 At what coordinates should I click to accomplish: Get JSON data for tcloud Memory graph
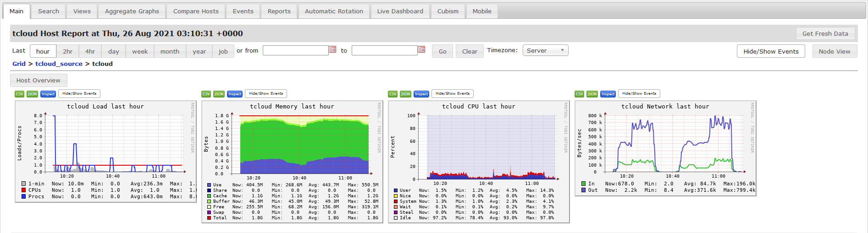pyautogui.click(x=219, y=94)
